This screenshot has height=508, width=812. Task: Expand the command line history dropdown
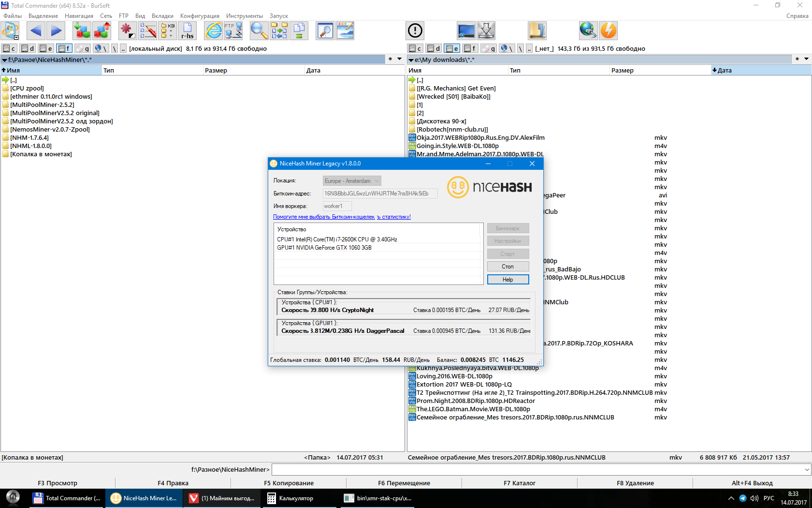(x=807, y=469)
